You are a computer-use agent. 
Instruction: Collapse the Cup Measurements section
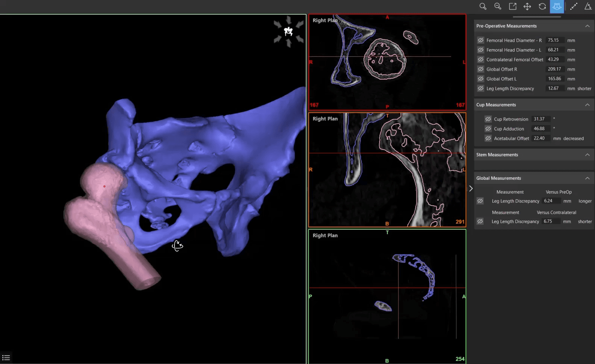click(x=587, y=105)
